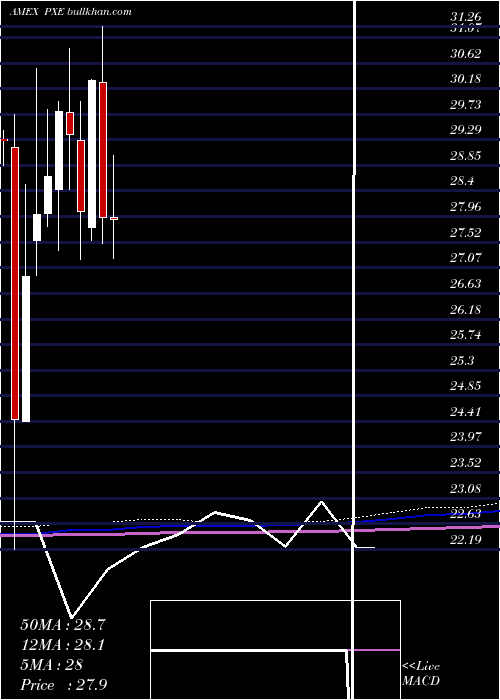Select the 29.29 price axis label
The width and height of the screenshot is (500, 700).
[466, 130]
